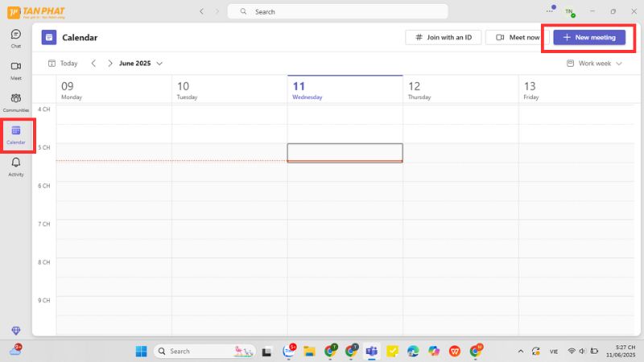
Task: Go to the previous week
Action: [x=93, y=64]
